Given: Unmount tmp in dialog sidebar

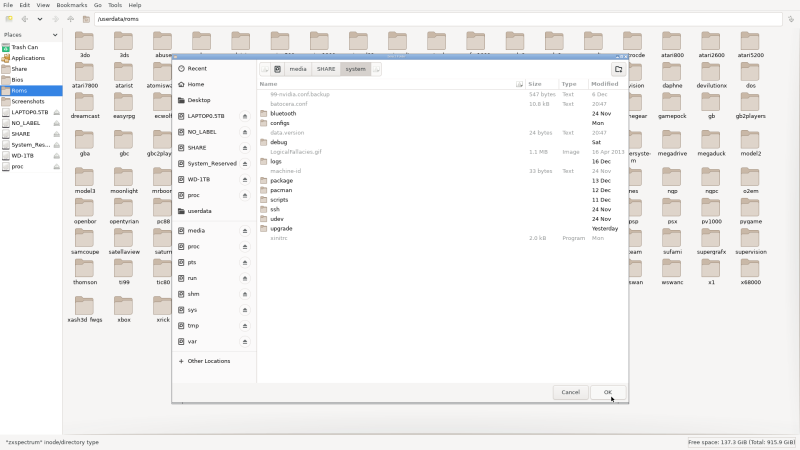Looking at the screenshot, I should point(245,326).
